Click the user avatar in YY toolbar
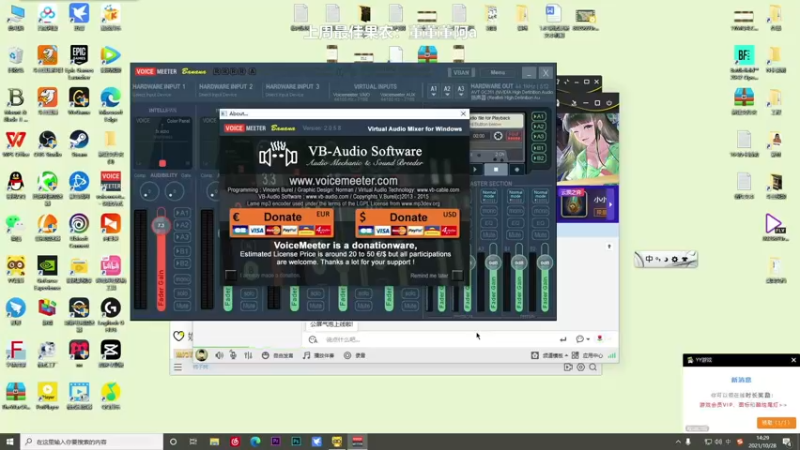The width and height of the screenshot is (800, 450). tap(202, 355)
